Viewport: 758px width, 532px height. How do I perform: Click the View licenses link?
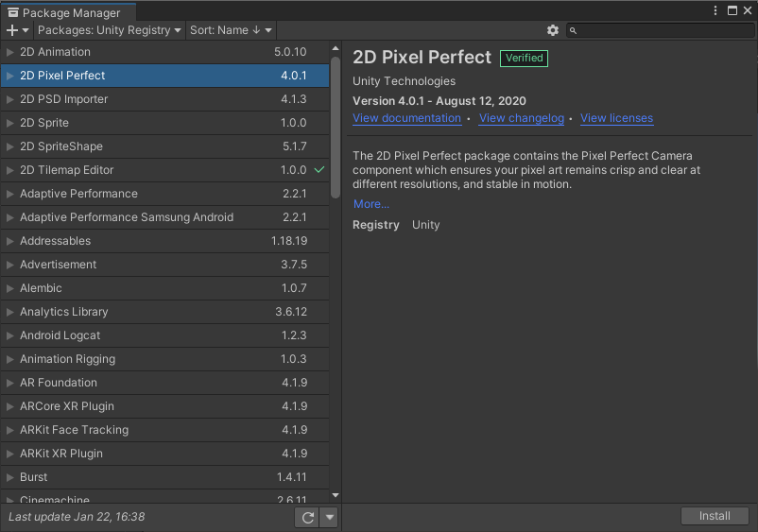point(616,118)
